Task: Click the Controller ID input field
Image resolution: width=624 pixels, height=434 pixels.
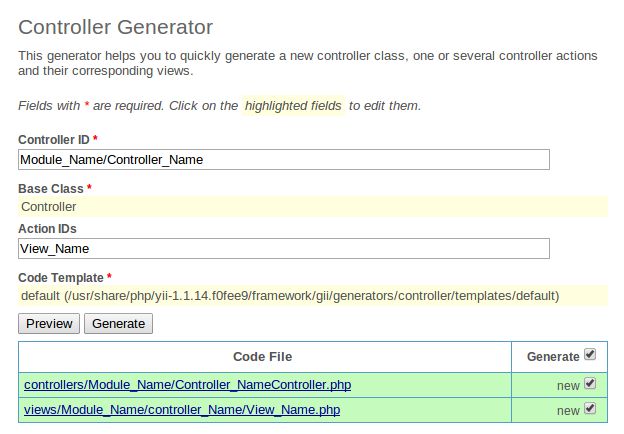Action: (284, 160)
